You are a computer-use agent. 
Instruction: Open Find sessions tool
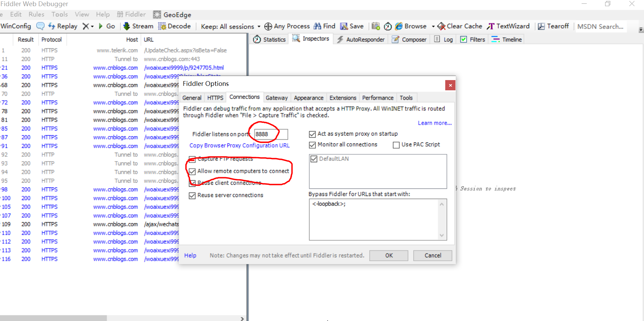(x=325, y=26)
